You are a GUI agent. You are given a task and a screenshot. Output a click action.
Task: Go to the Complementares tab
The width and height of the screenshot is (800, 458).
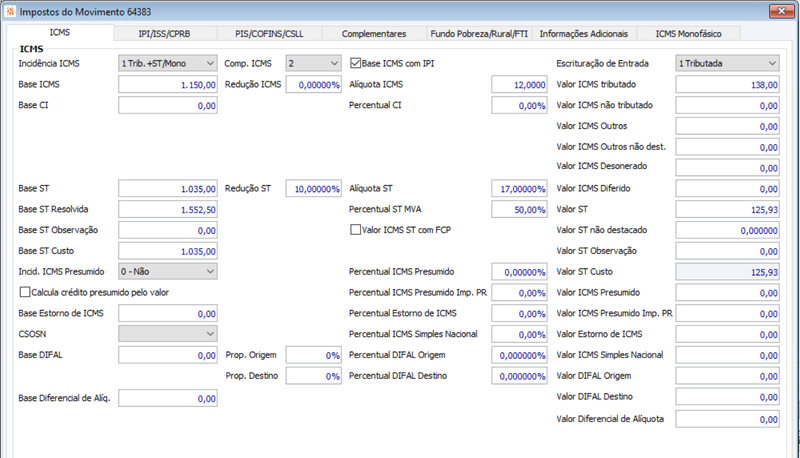(x=374, y=34)
